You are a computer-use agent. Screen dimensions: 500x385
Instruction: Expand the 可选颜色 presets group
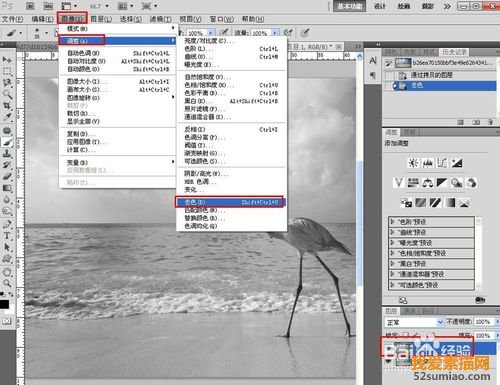pyautogui.click(x=392, y=285)
